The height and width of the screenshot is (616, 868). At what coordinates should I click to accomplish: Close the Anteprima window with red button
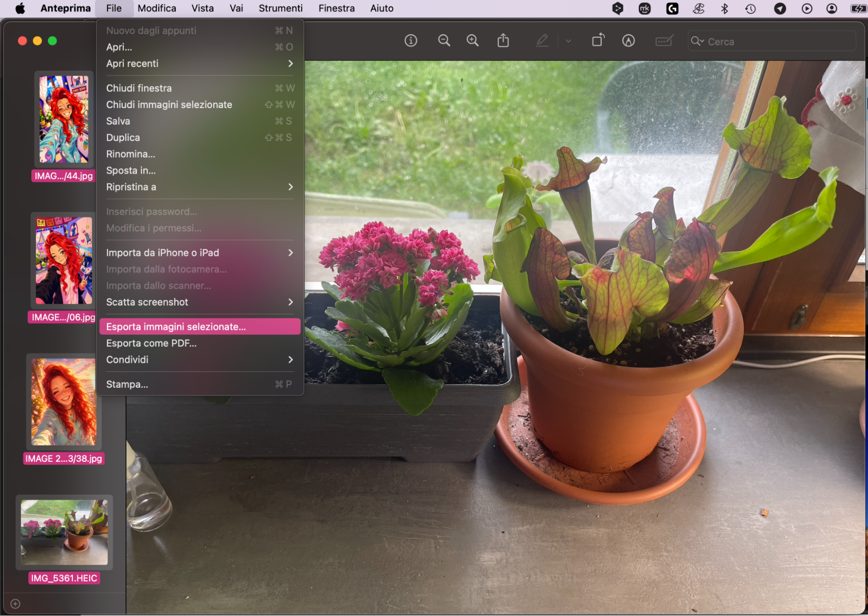pos(23,41)
